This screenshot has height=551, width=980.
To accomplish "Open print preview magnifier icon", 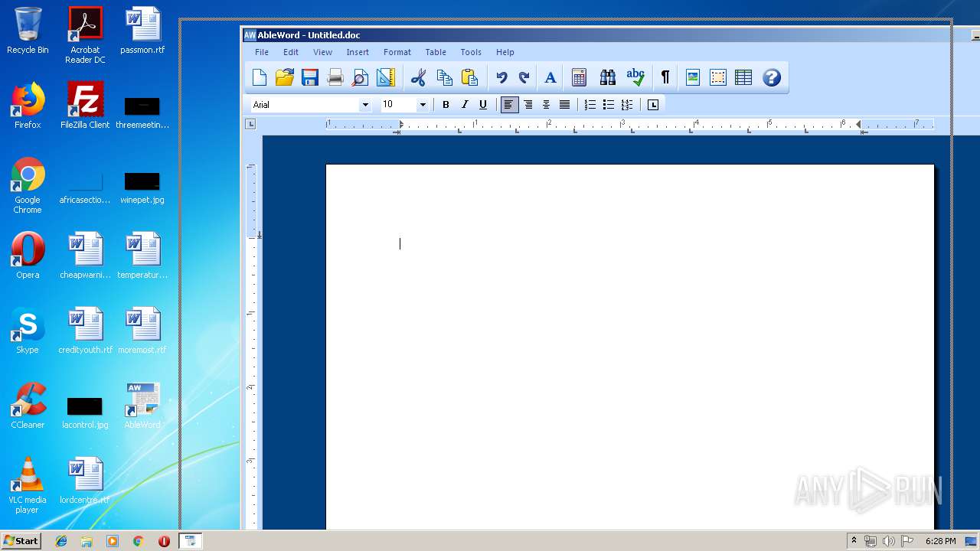I will click(360, 77).
